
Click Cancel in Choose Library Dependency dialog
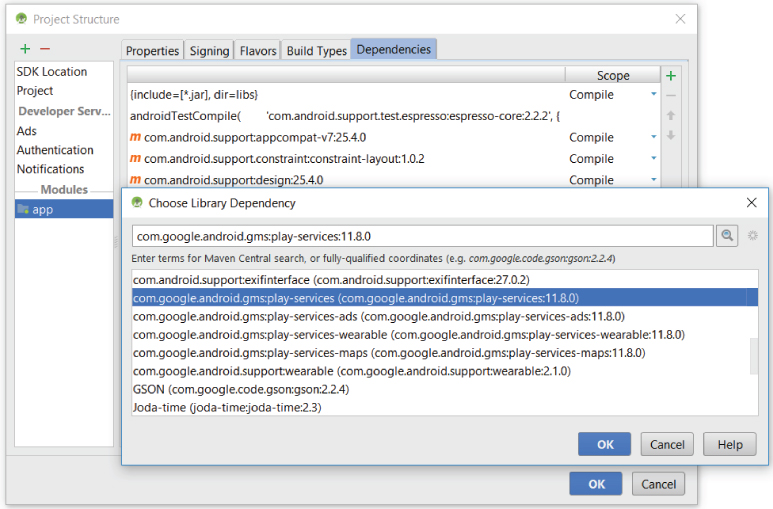(667, 444)
